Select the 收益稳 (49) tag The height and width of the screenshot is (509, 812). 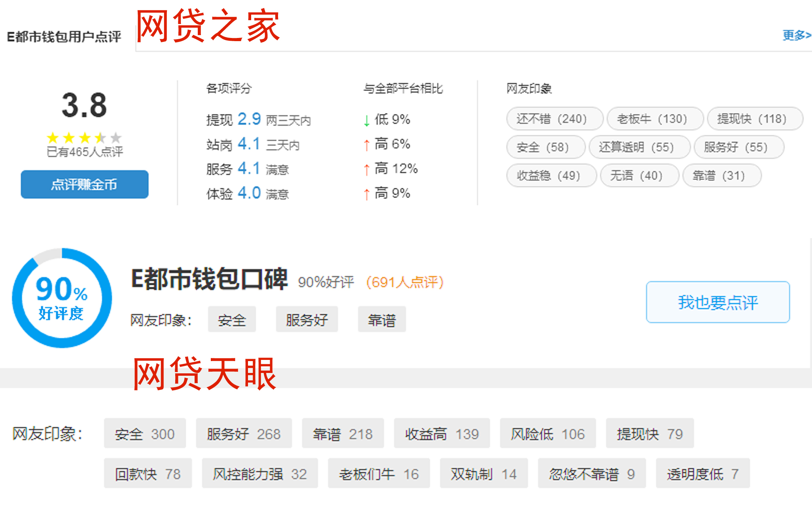[x=551, y=175]
